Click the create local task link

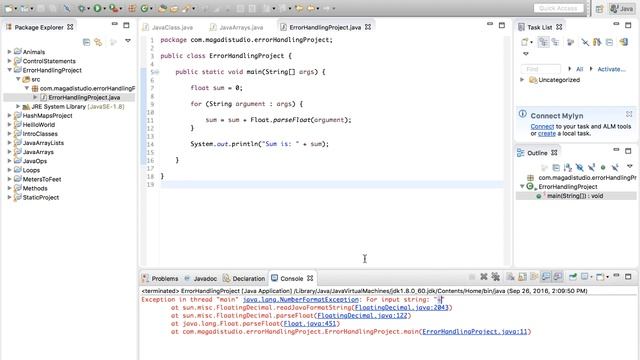[547, 133]
